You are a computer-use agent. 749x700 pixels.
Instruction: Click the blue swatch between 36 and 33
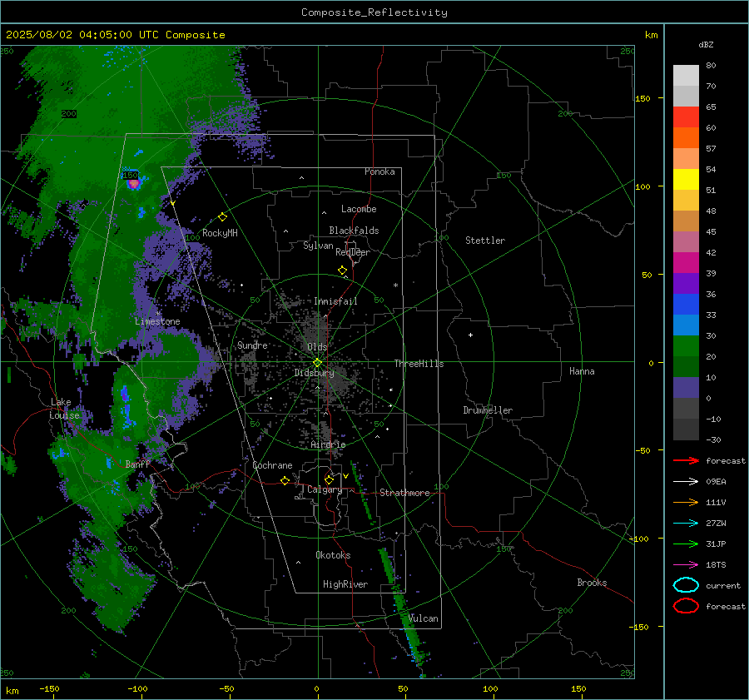(x=686, y=305)
